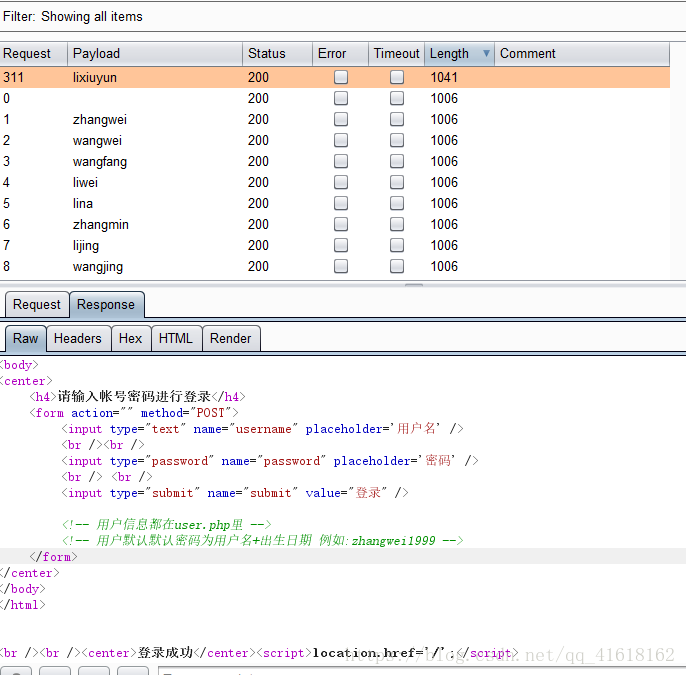Click the h4 heading line in response
The image size is (686, 675).
(137, 396)
